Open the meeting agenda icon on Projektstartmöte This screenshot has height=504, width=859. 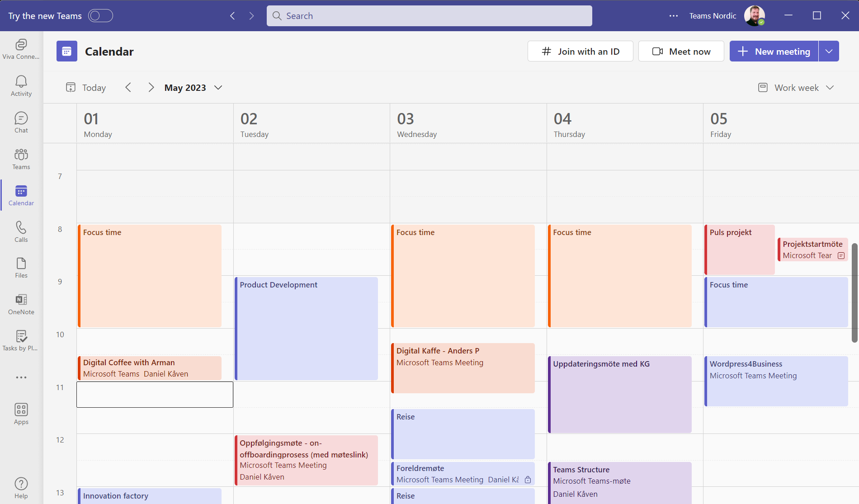pyautogui.click(x=841, y=255)
